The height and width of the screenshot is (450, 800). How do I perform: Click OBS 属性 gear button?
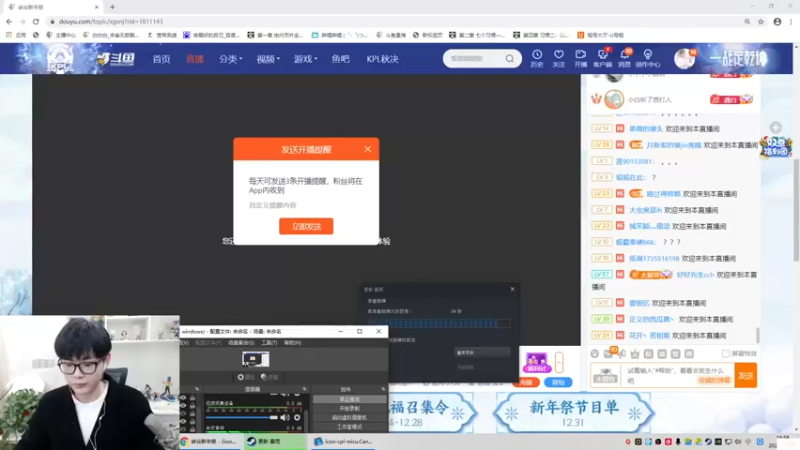(246, 377)
